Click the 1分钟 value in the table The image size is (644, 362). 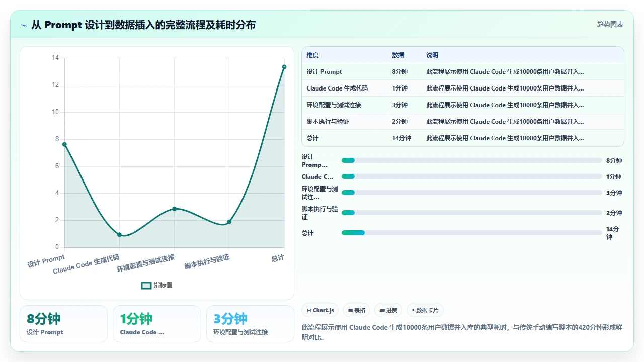pyautogui.click(x=400, y=88)
